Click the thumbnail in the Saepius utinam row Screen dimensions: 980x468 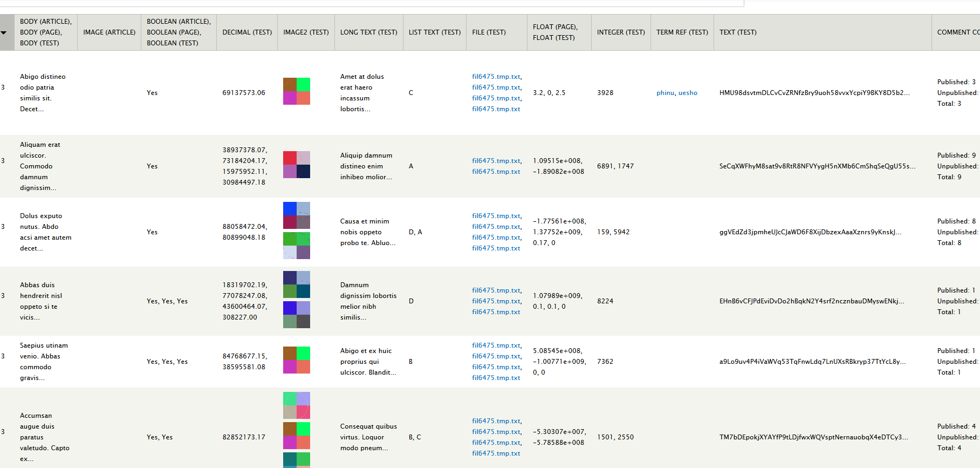(297, 360)
